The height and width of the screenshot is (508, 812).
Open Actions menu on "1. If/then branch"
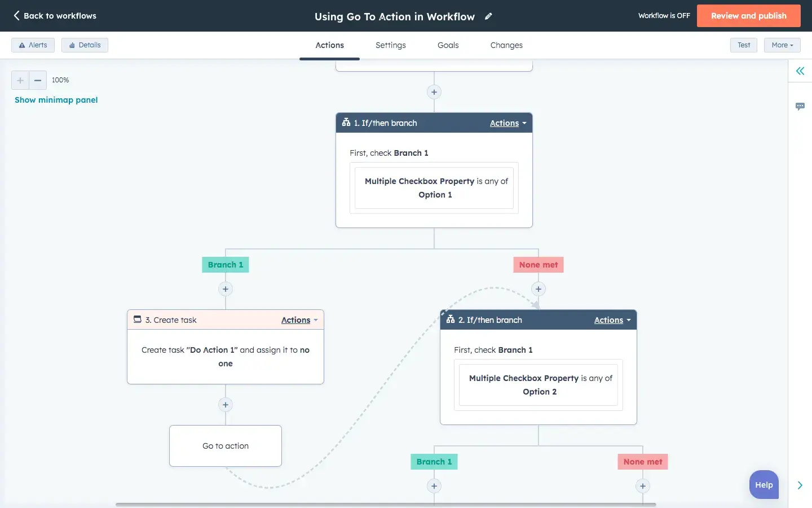coord(507,122)
